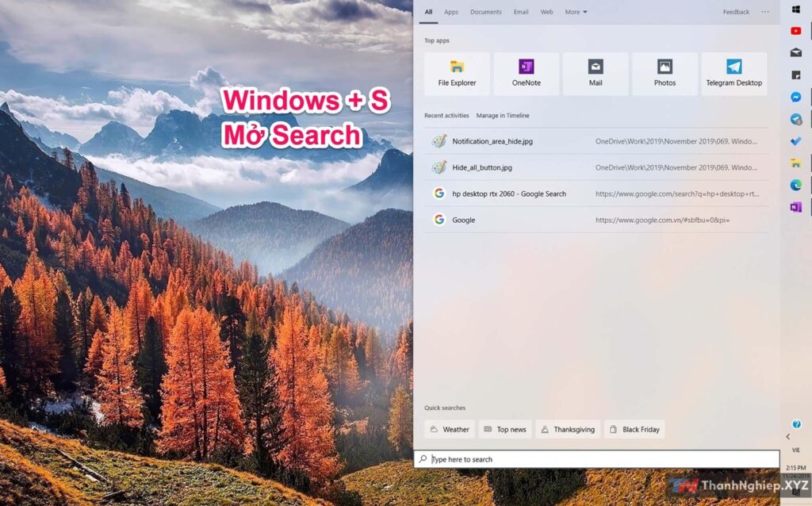Image resolution: width=812 pixels, height=506 pixels.
Task: Show hidden system tray icons
Action: click(787, 437)
